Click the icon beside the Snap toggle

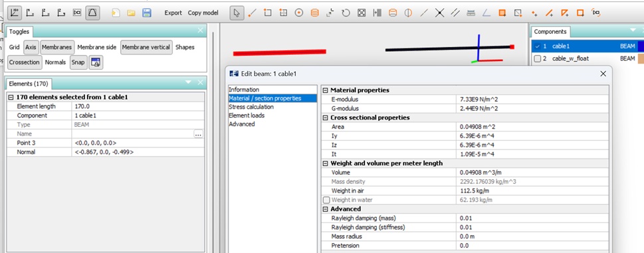click(96, 62)
